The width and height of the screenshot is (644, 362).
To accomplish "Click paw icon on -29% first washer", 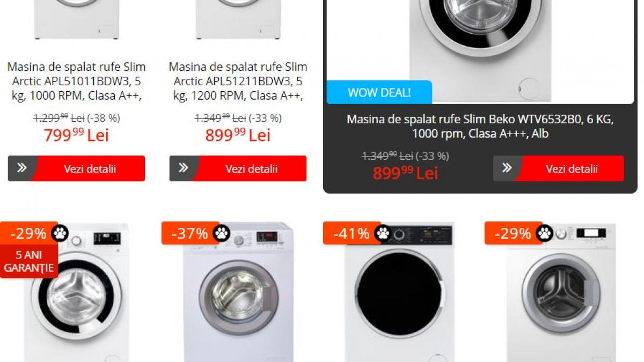I will click(60, 233).
